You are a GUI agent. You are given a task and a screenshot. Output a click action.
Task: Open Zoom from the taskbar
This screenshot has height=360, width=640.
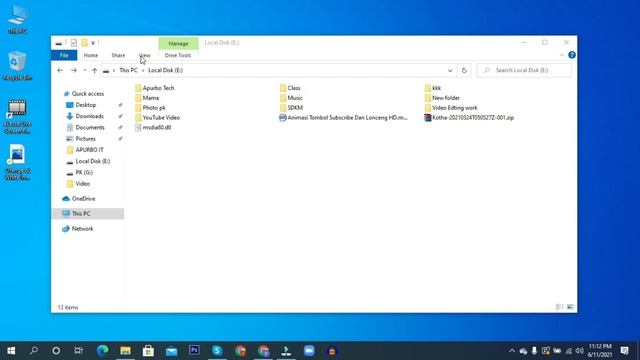309,351
